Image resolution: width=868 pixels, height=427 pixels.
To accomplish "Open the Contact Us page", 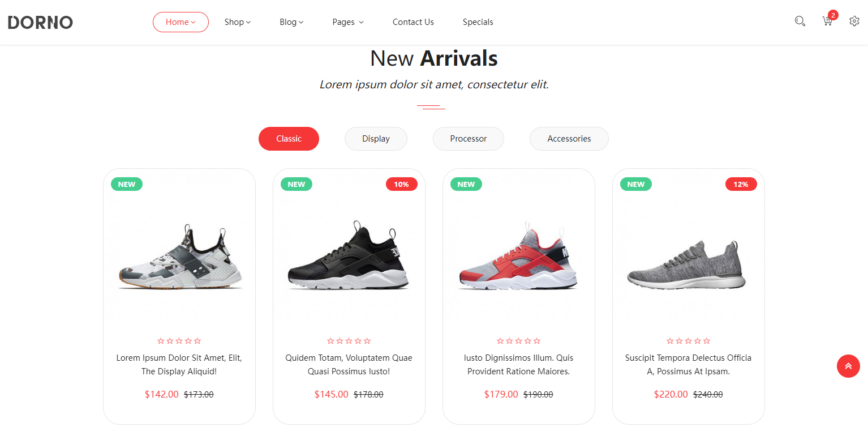I will (x=413, y=22).
